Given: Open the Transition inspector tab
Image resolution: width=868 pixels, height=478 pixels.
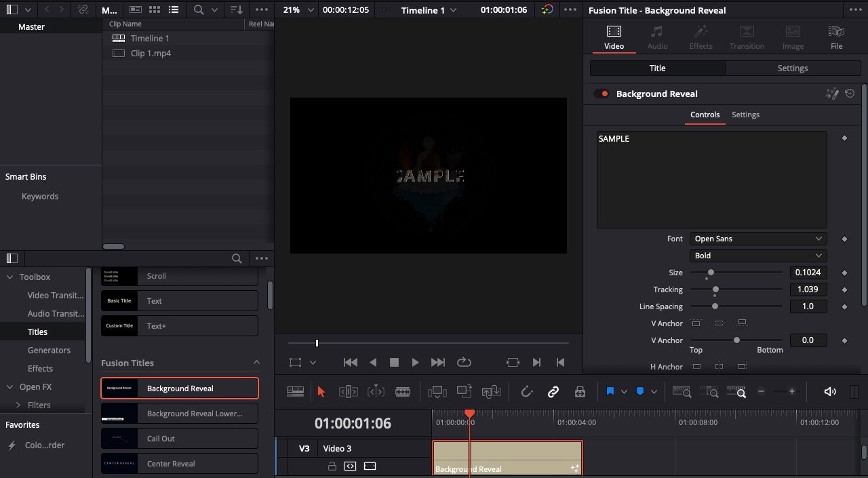Looking at the screenshot, I should (x=747, y=36).
